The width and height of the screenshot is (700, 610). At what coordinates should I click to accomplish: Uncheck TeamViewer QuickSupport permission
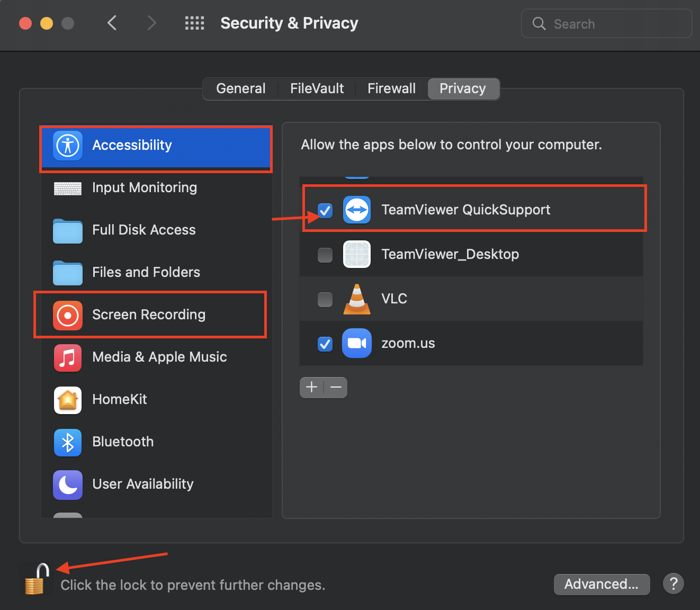[x=325, y=210]
